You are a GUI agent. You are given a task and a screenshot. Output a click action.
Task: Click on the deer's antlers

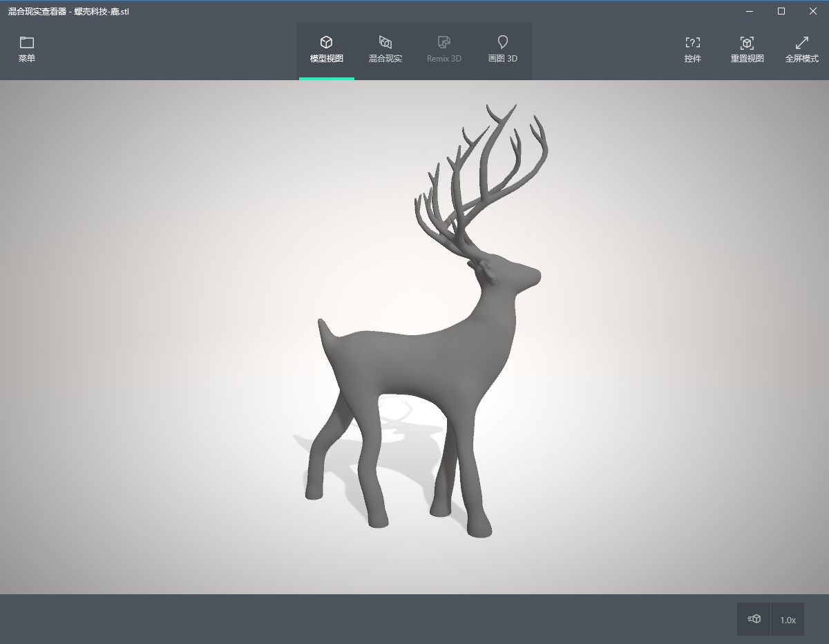tap(484, 173)
